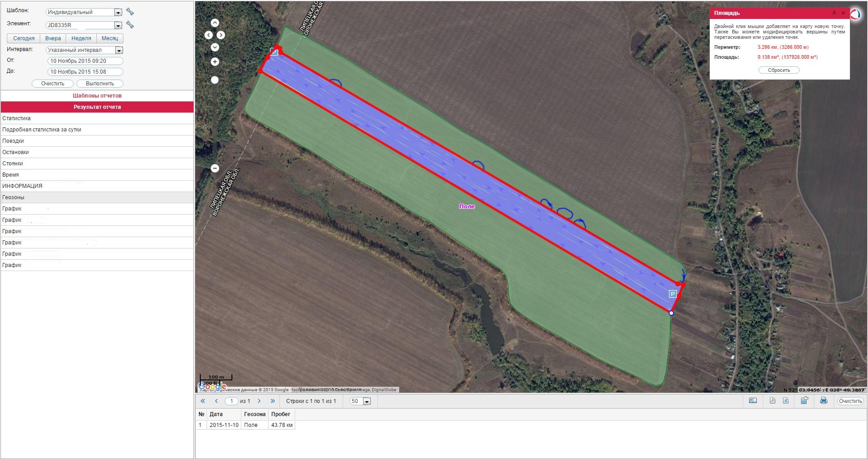Viewport: 868px width, 459px height.
Task: Export the report to PDF
Action: [x=773, y=401]
